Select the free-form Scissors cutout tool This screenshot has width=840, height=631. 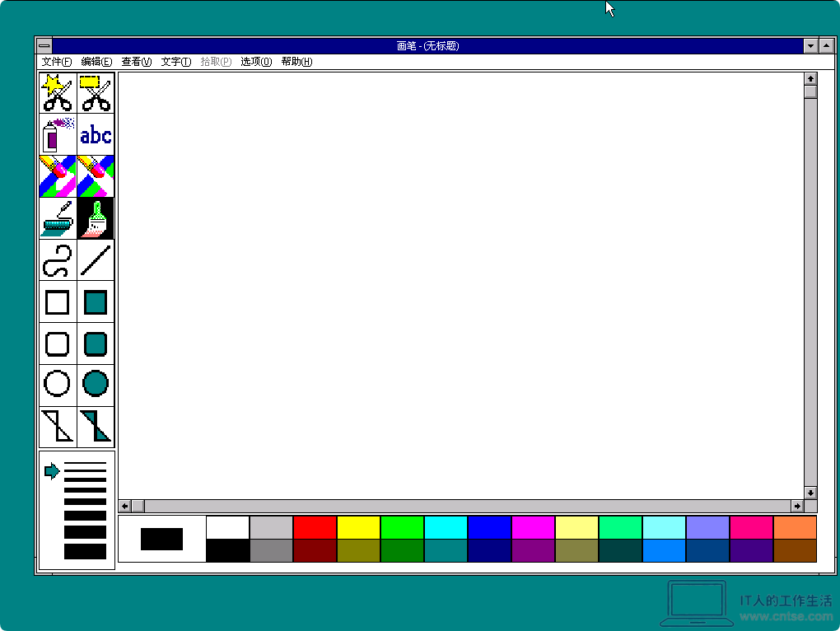pos(58,92)
